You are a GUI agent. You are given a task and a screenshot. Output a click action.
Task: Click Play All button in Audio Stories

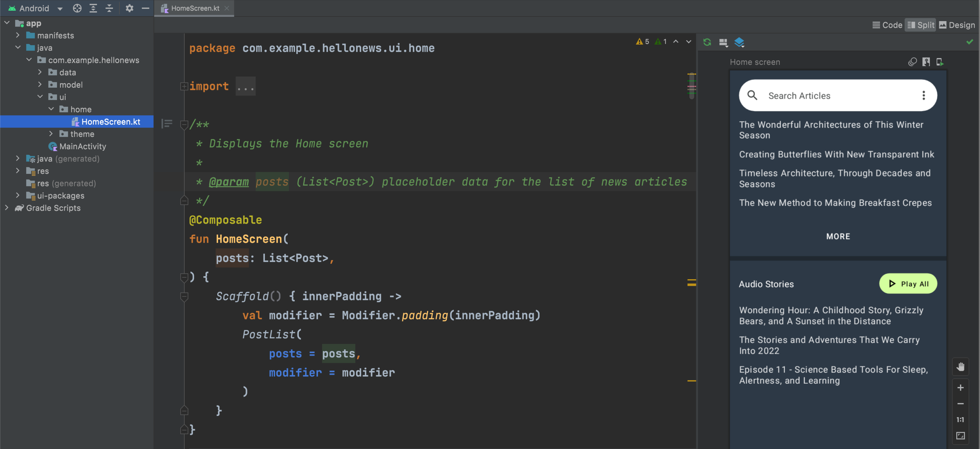click(907, 284)
